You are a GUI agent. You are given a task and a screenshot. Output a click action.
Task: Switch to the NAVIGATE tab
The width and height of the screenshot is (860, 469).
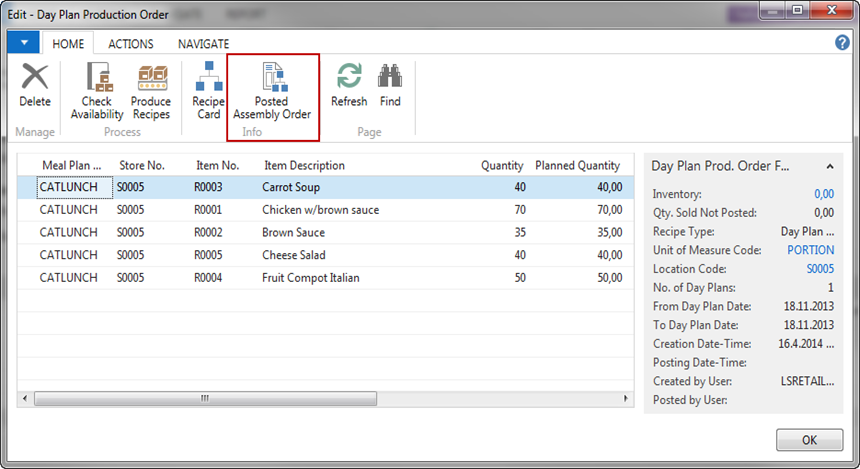[203, 44]
